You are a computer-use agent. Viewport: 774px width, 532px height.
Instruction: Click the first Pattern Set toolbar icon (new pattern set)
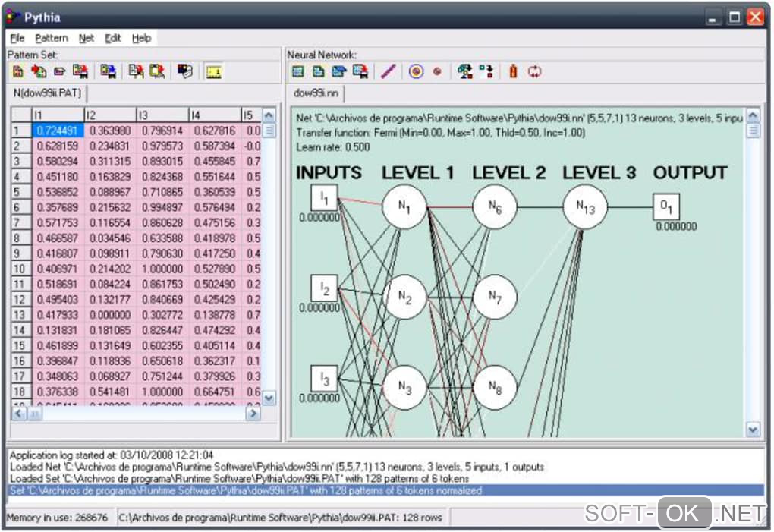pyautogui.click(x=18, y=72)
